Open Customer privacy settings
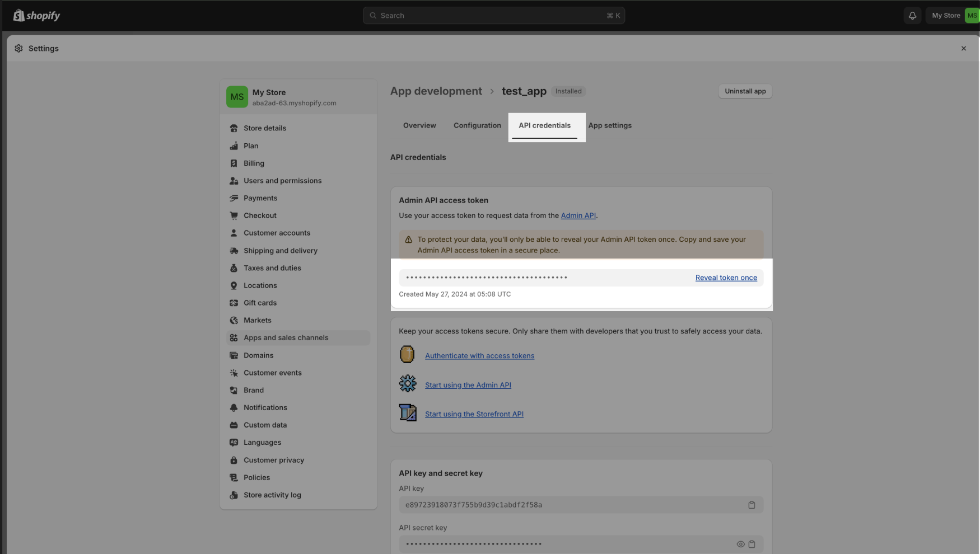Viewport: 980px width, 554px height. pyautogui.click(x=273, y=460)
